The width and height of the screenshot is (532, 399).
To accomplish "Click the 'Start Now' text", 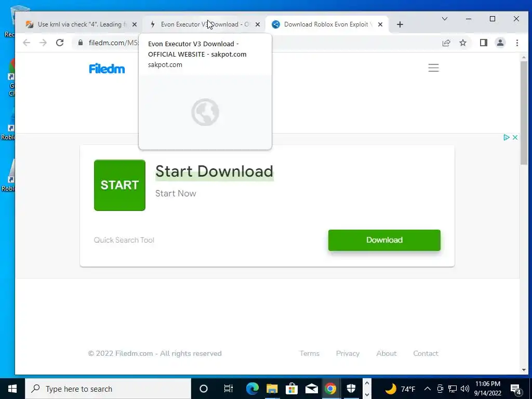I will coord(176,193).
